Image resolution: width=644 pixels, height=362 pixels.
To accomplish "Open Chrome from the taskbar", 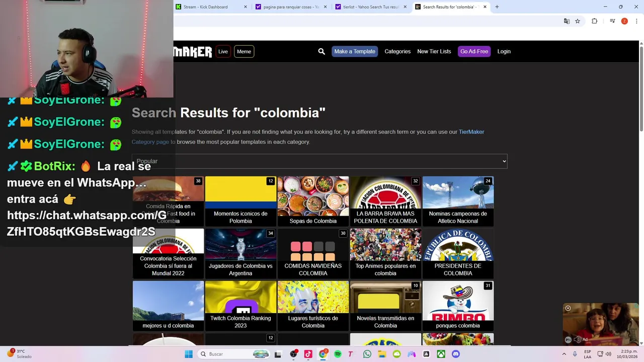I will (323, 354).
